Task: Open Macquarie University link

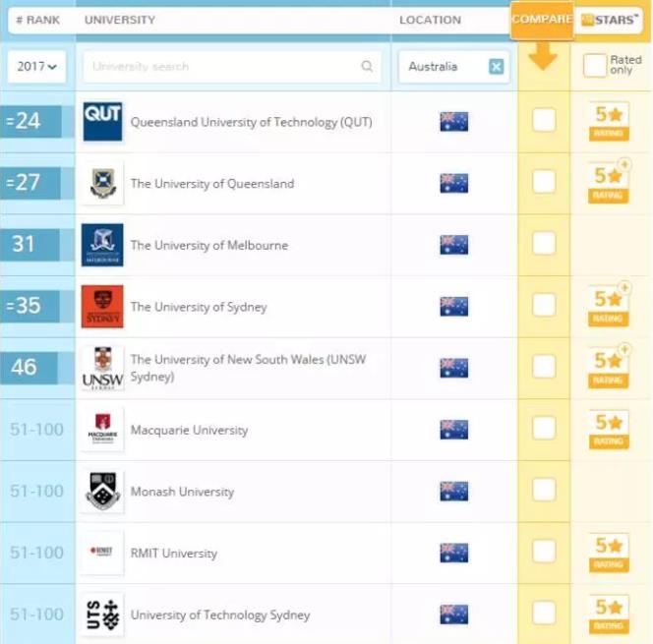Action: point(189,430)
